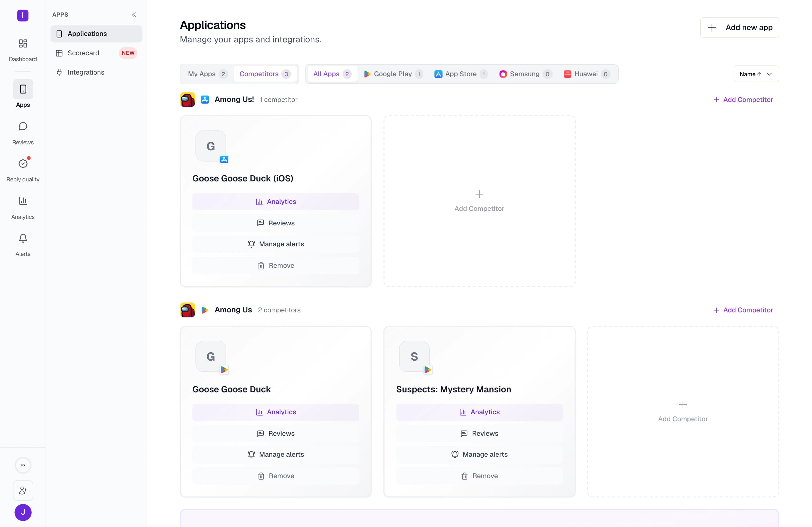Click the purple workspace logo at top
This screenshot has width=812, height=527.
[x=23, y=15]
